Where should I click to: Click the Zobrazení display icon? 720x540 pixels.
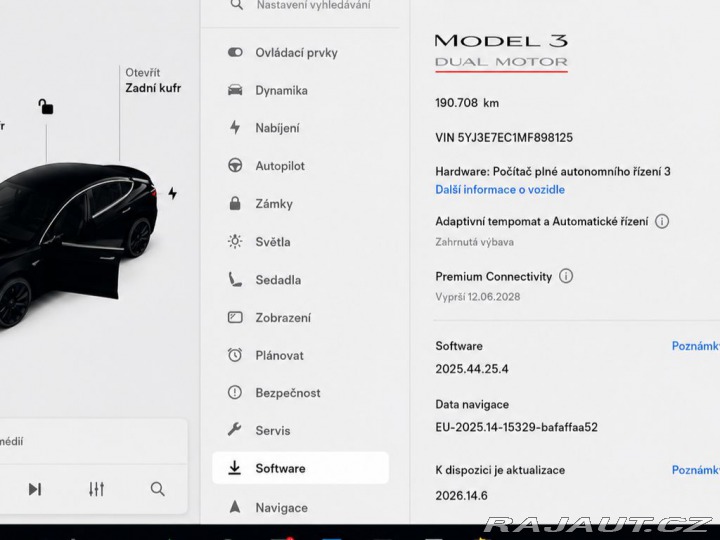(x=235, y=317)
